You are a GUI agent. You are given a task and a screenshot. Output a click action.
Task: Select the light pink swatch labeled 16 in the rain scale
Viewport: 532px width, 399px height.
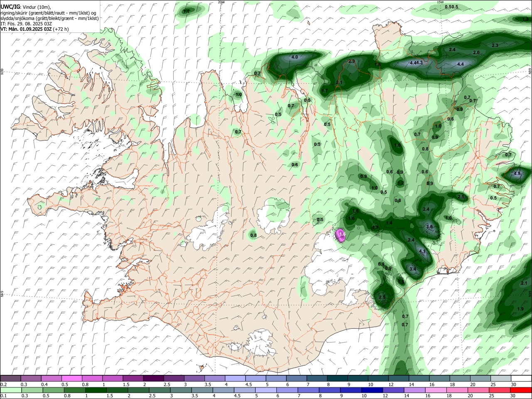point(435,390)
